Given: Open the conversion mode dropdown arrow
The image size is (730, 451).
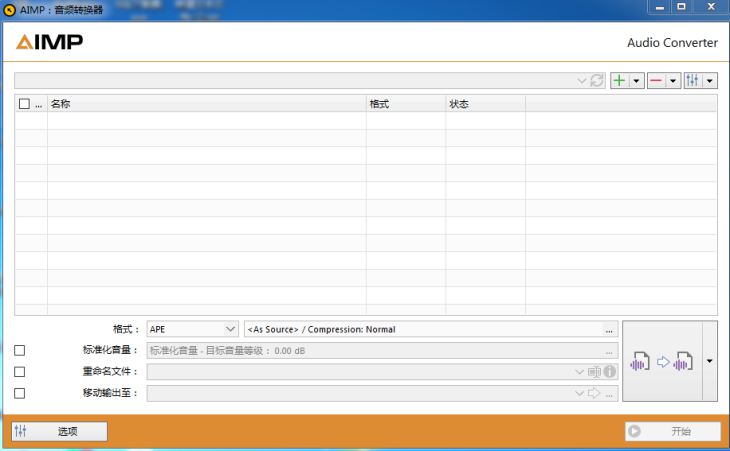Looking at the screenshot, I should coord(710,361).
